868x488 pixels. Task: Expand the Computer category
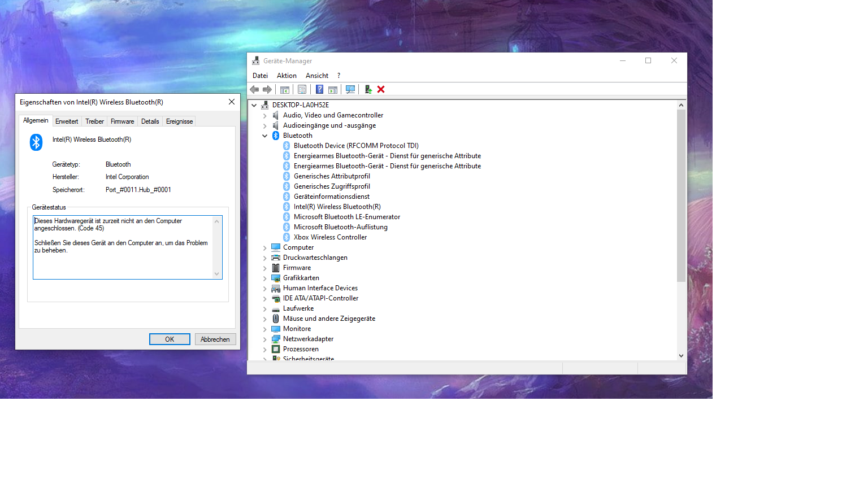265,247
